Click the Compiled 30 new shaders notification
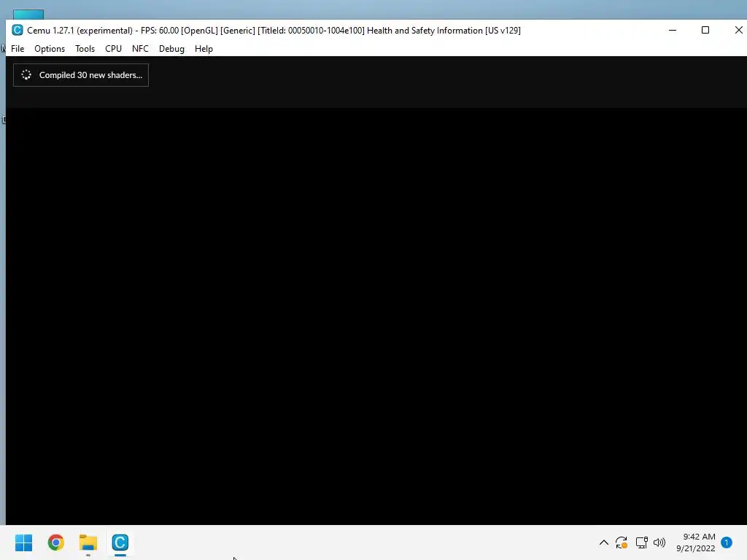The width and height of the screenshot is (747, 560). (x=81, y=75)
